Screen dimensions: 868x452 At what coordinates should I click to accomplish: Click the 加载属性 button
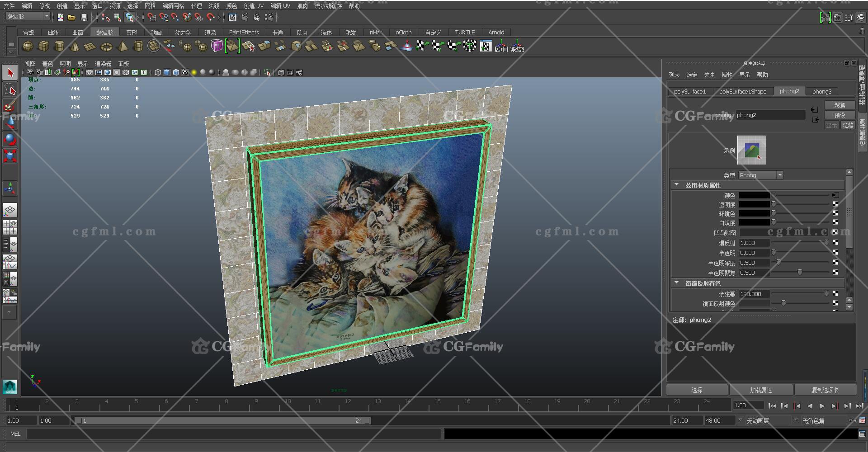761,390
